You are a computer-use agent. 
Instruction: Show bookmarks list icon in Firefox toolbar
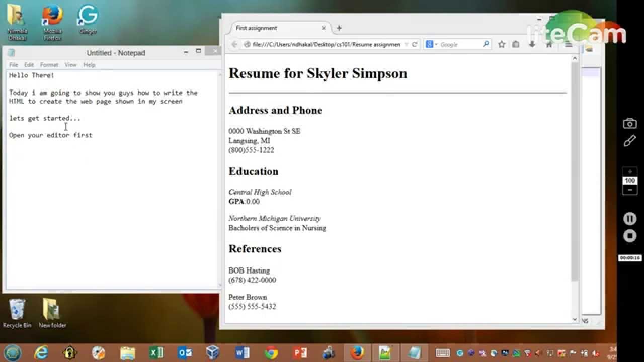(516, 45)
